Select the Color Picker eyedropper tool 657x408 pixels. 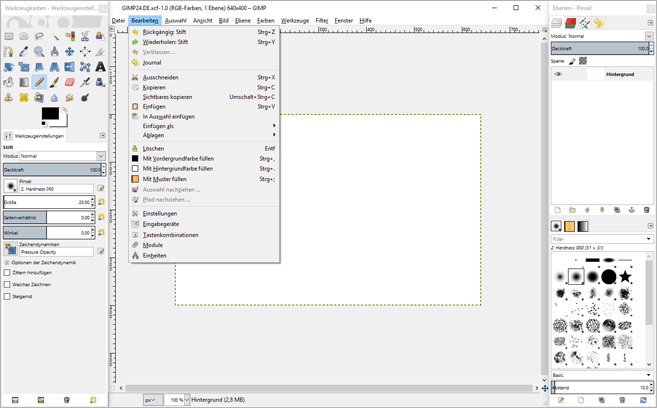click(x=24, y=52)
